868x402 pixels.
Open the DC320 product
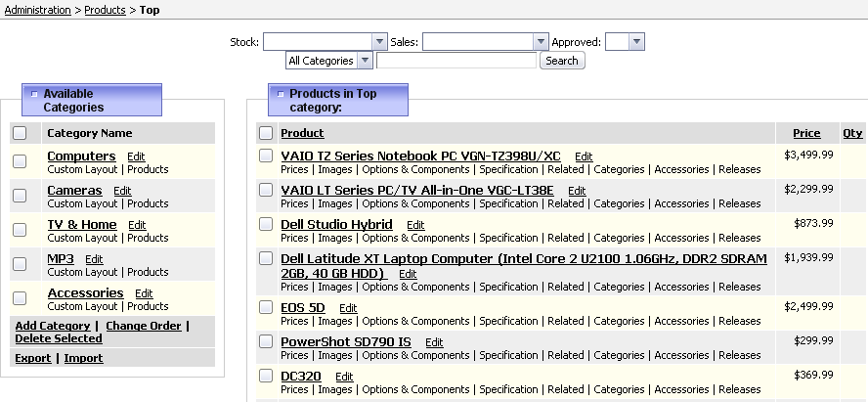(x=301, y=377)
